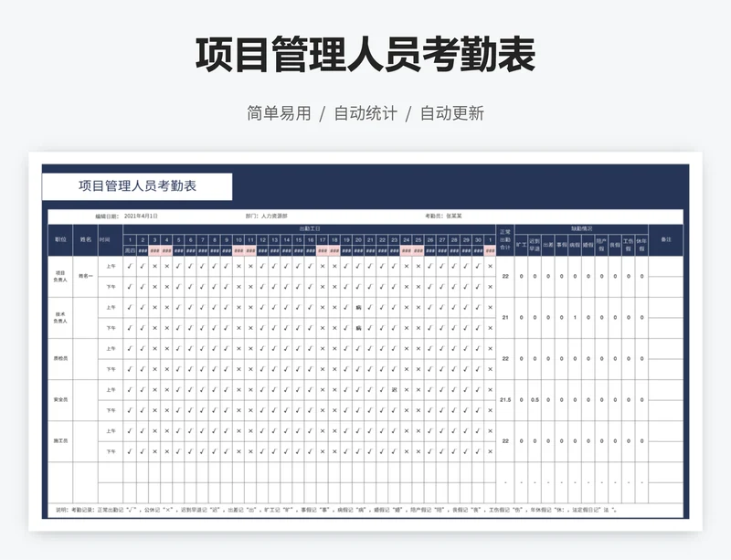Screen dimensions: 731x560
Task: Select the 婚假 column header
Action: tap(588, 245)
